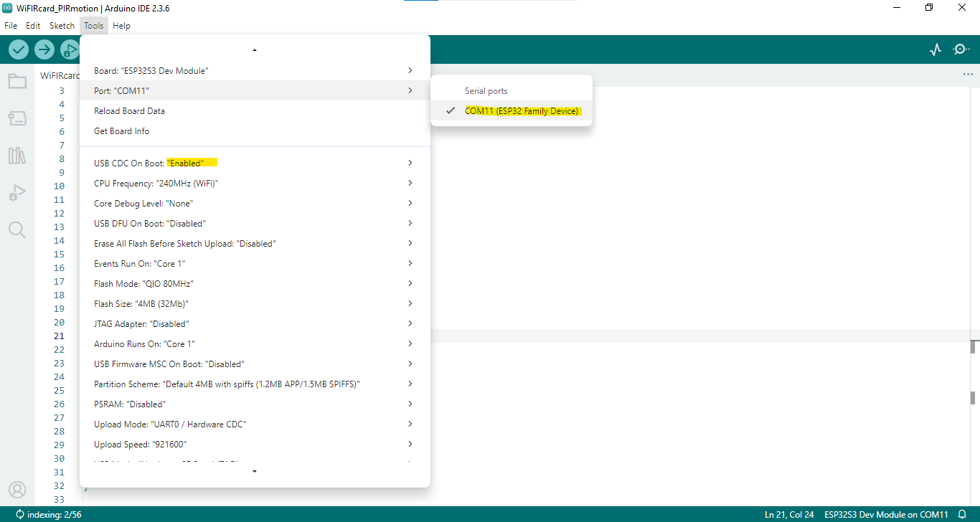The width and height of the screenshot is (980, 522).
Task: Open the JTAG Adapter "Disabled" option
Action: tap(255, 323)
